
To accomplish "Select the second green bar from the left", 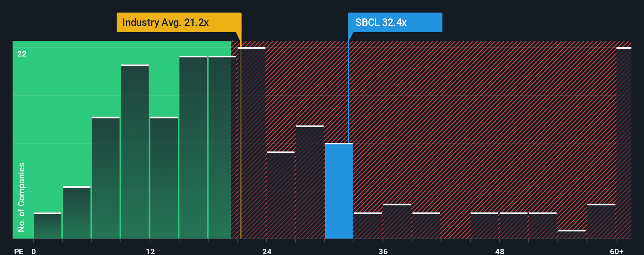I will (77, 213).
